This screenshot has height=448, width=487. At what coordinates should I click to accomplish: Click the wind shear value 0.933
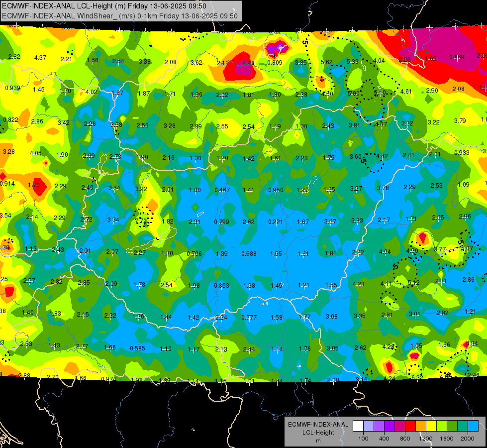click(x=462, y=153)
